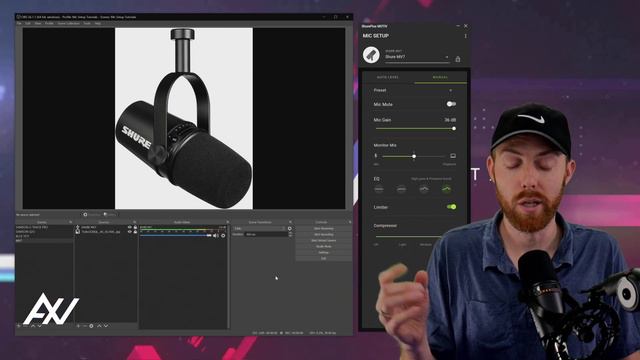This screenshot has width=640, height=360.
Task: Open OBS Settings from Controls
Action: (324, 253)
